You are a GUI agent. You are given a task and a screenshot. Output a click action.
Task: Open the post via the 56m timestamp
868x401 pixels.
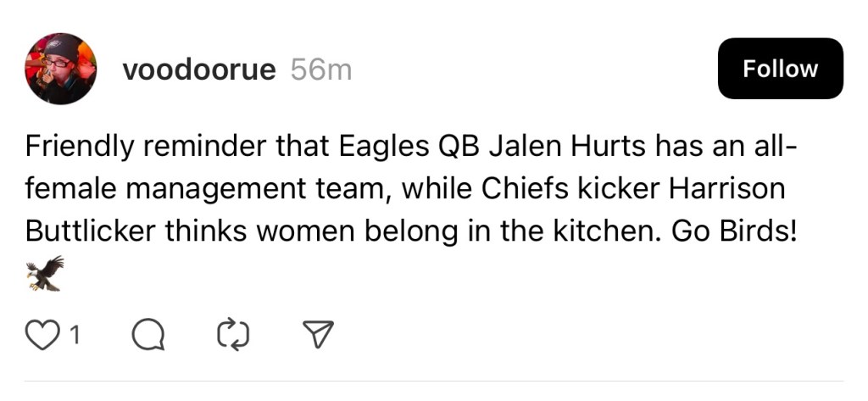point(320,70)
